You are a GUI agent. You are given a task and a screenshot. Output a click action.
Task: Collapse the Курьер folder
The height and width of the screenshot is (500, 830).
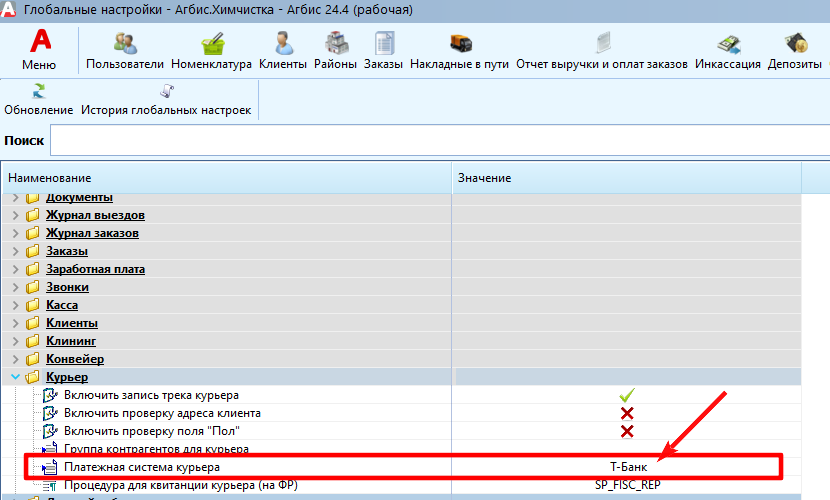point(16,377)
